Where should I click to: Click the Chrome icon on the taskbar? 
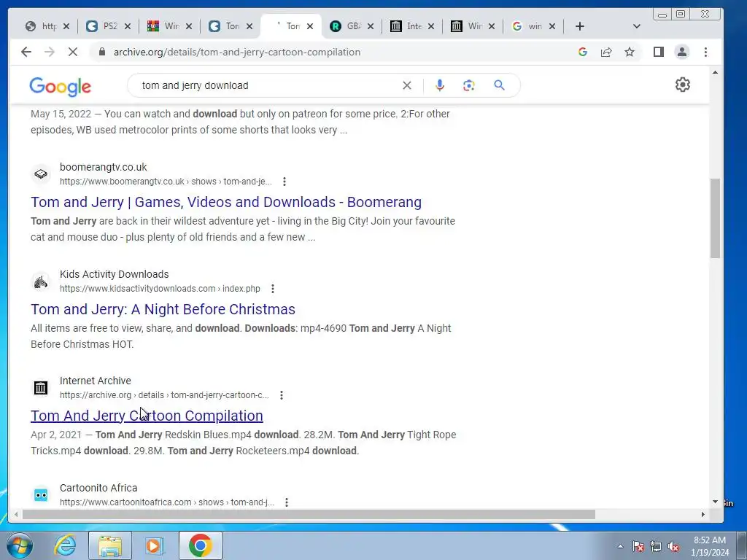pyautogui.click(x=200, y=545)
